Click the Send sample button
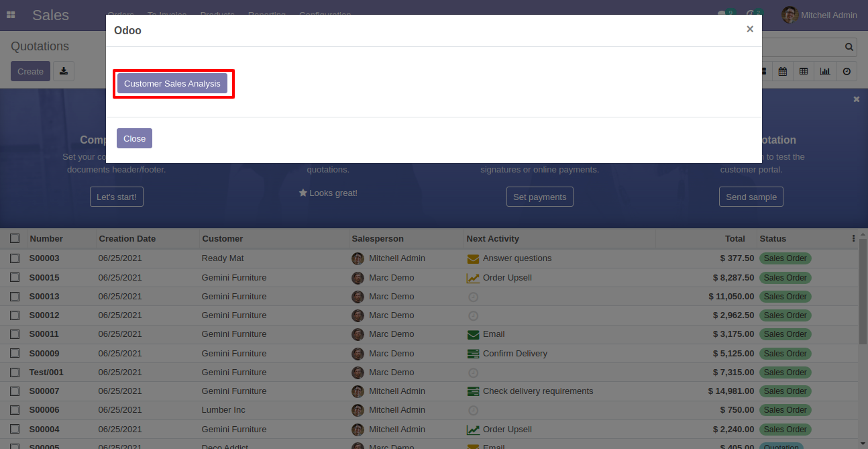This screenshot has width=868, height=449. click(x=751, y=197)
